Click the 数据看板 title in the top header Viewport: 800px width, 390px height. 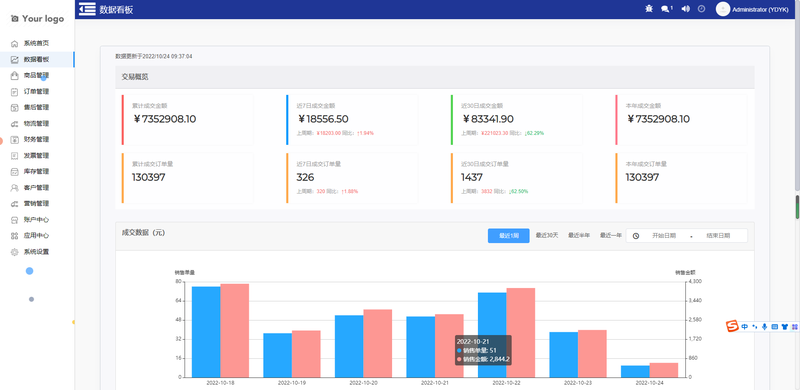tap(116, 9)
